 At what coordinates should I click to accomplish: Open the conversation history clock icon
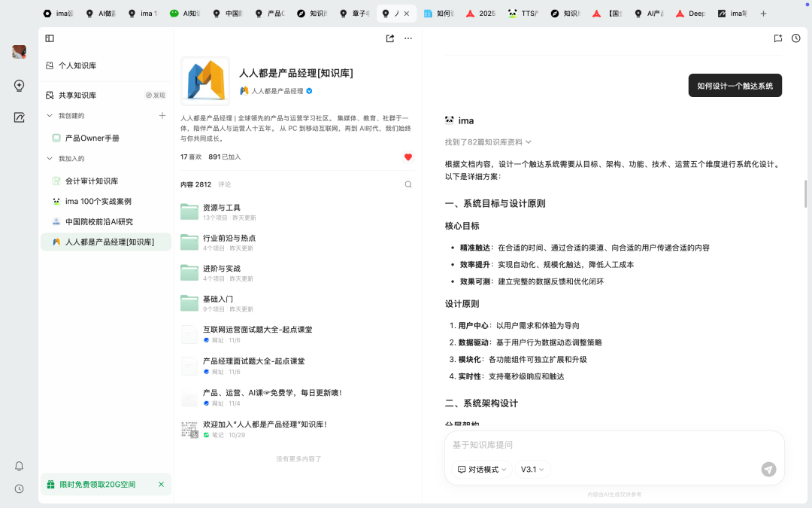(x=796, y=38)
